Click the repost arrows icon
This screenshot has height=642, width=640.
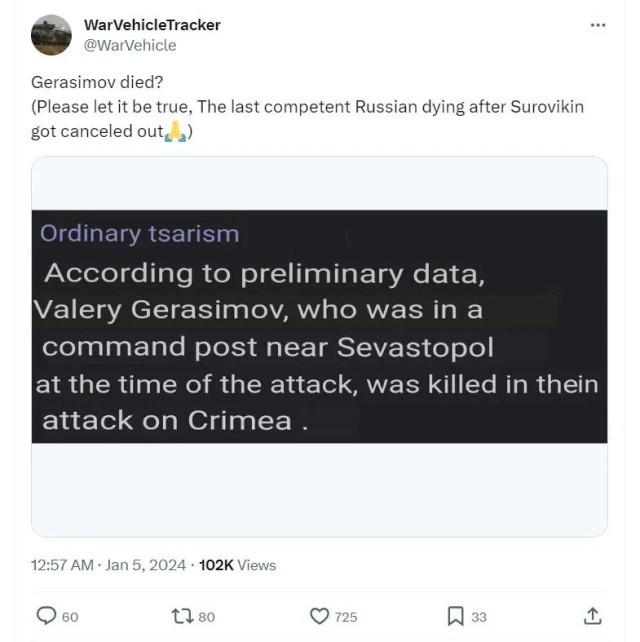(x=182, y=616)
